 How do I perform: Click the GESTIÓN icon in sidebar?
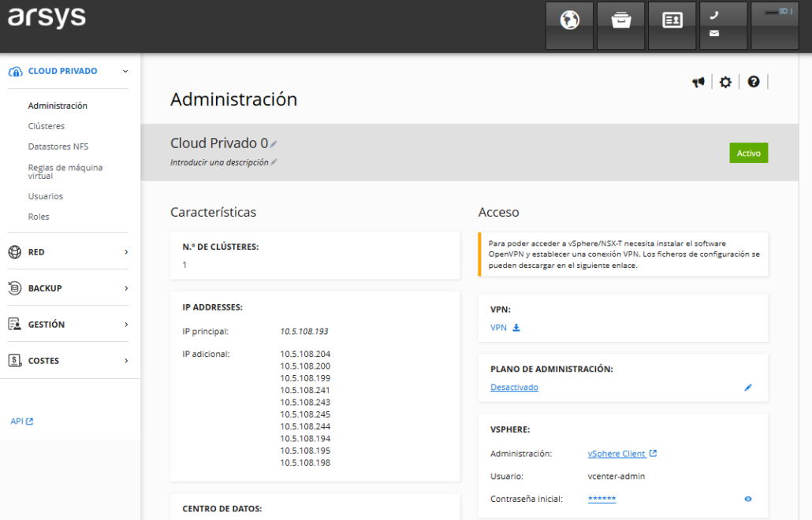[14, 324]
